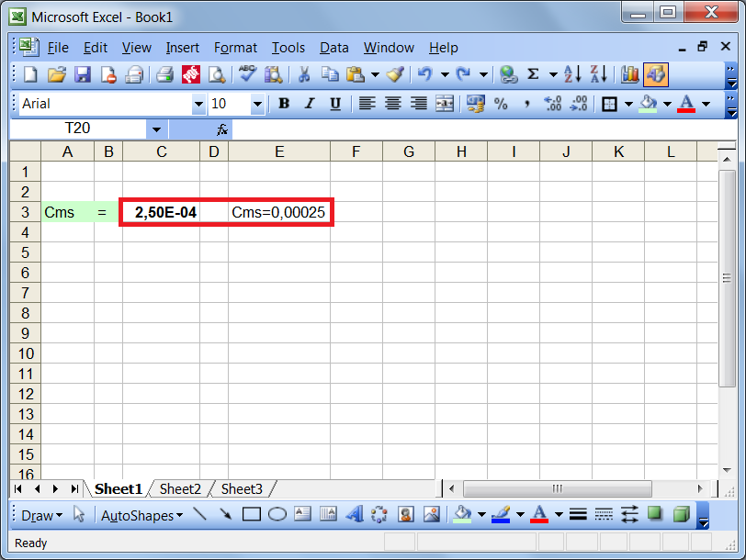Apply Percent style format

(501, 104)
